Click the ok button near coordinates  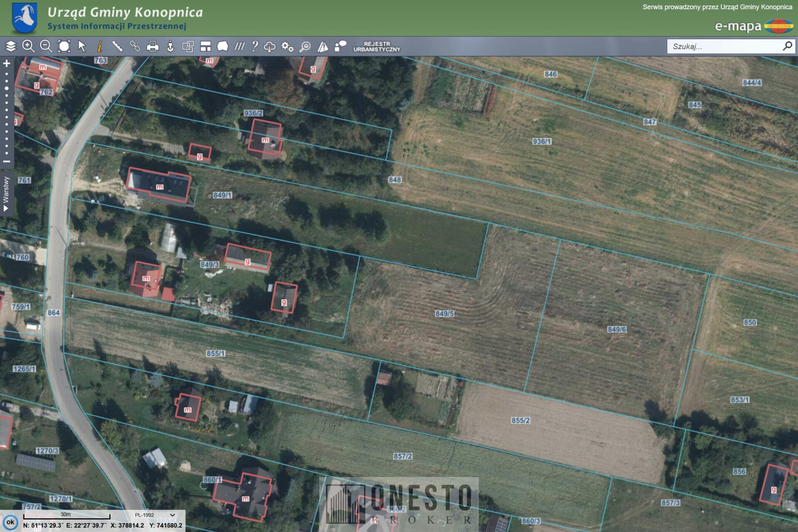click(10, 522)
